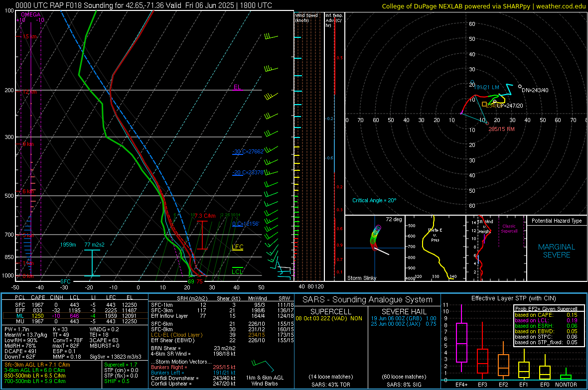588x390 pixels.
Task: Click the MBURST = 0 value
Action: 105,346
